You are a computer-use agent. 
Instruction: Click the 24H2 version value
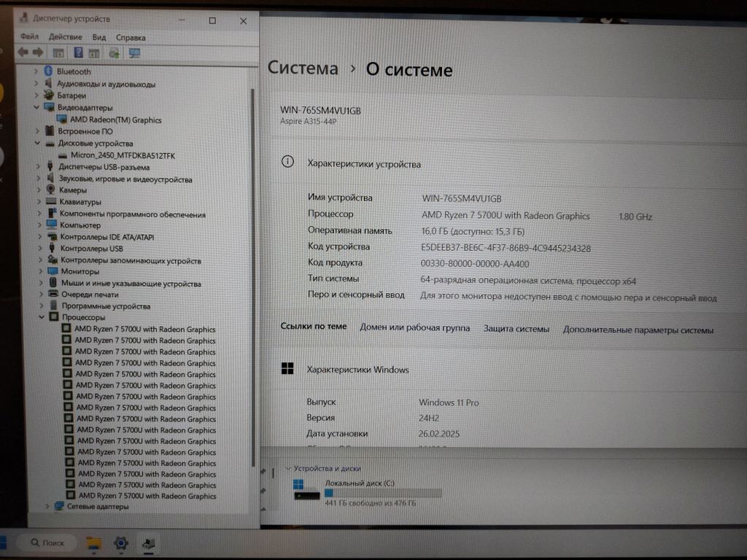click(429, 418)
